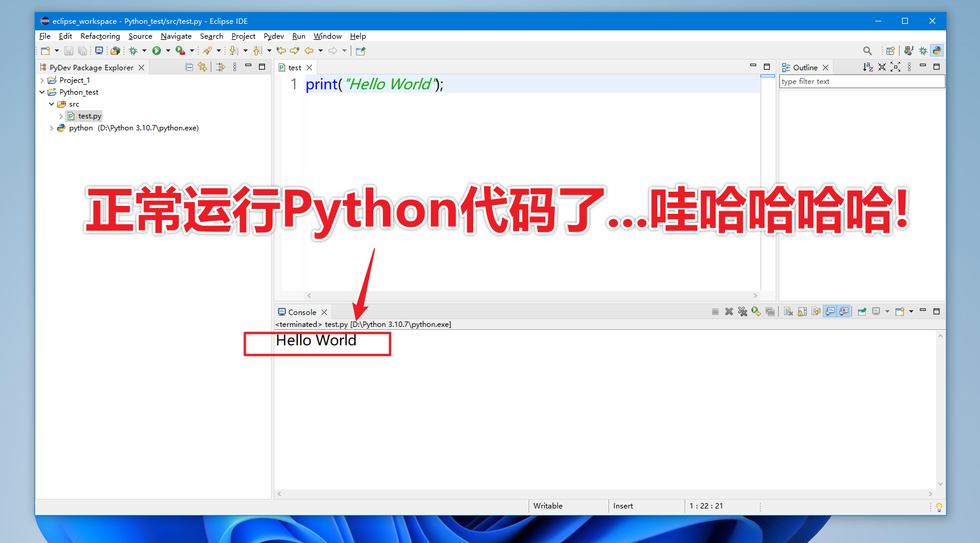Screen dimensions: 980x543
Task: Select the Console tab
Action: [302, 313]
